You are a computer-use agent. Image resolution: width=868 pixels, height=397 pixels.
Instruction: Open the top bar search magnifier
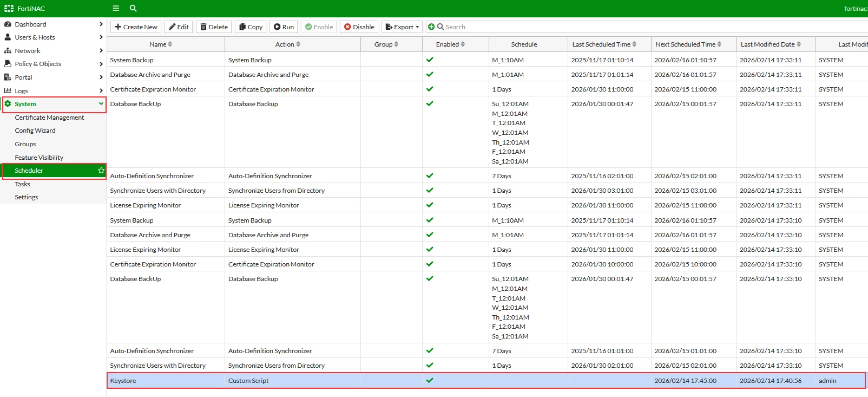click(133, 8)
